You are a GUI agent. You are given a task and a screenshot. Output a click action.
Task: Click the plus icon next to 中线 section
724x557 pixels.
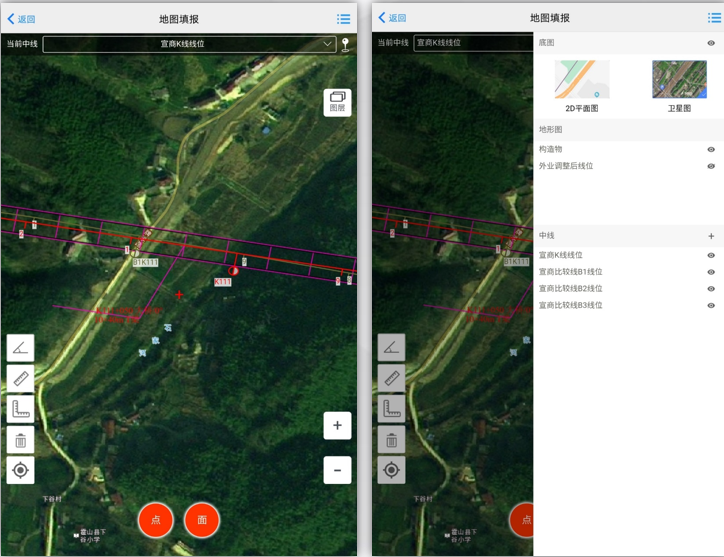711,236
